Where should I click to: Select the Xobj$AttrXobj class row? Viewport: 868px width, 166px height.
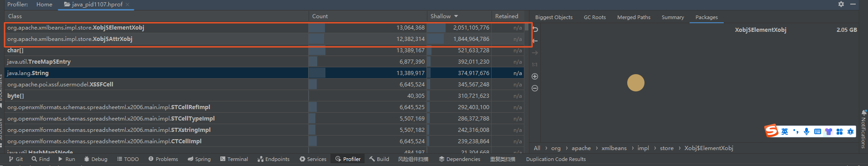point(264,39)
